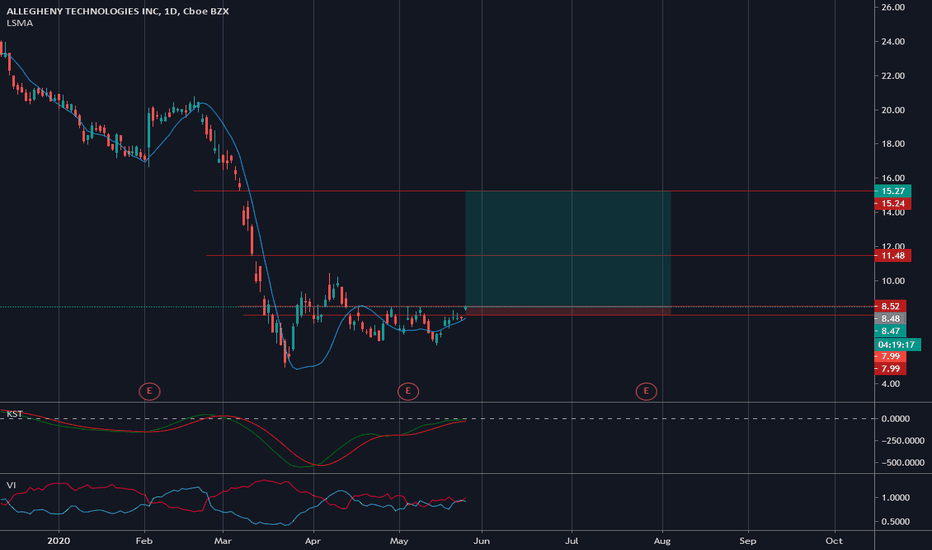Select the 15.24 red price label
Viewport: 932px width, 550px height.
[893, 203]
